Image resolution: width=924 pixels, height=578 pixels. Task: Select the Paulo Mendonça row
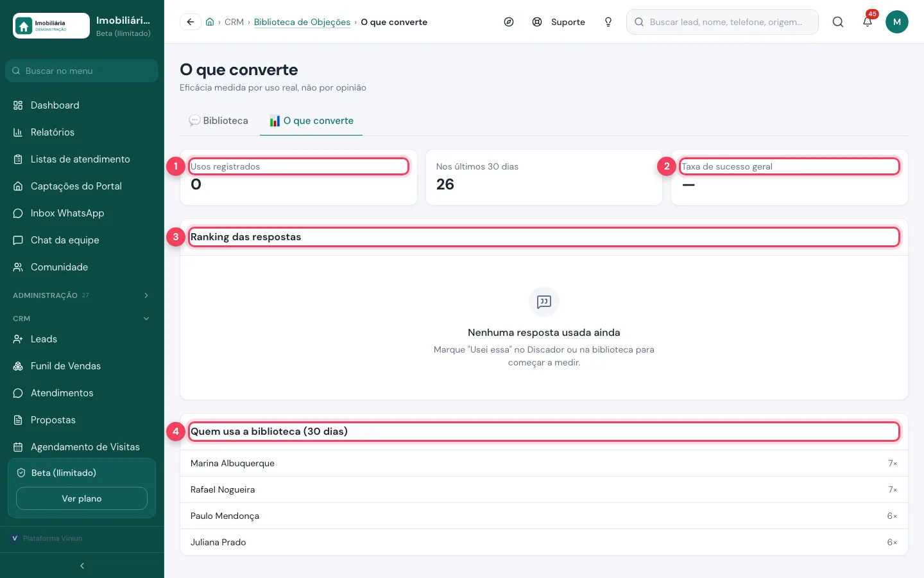click(544, 516)
